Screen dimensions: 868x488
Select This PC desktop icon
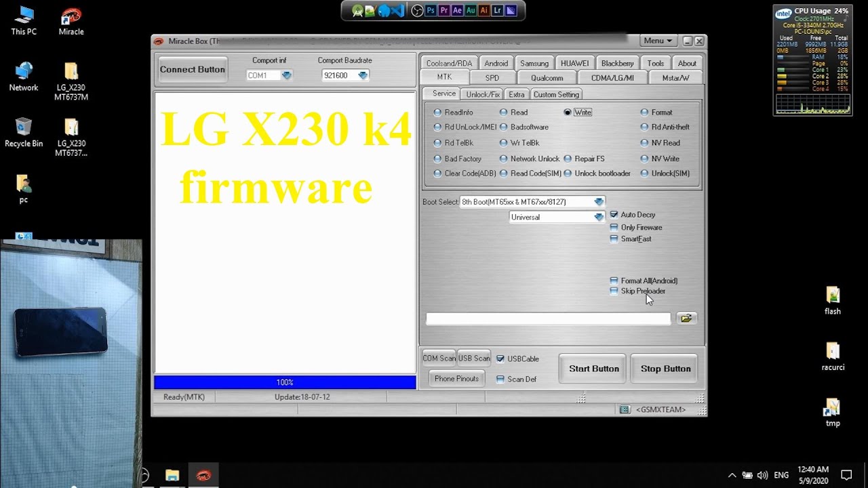[24, 21]
